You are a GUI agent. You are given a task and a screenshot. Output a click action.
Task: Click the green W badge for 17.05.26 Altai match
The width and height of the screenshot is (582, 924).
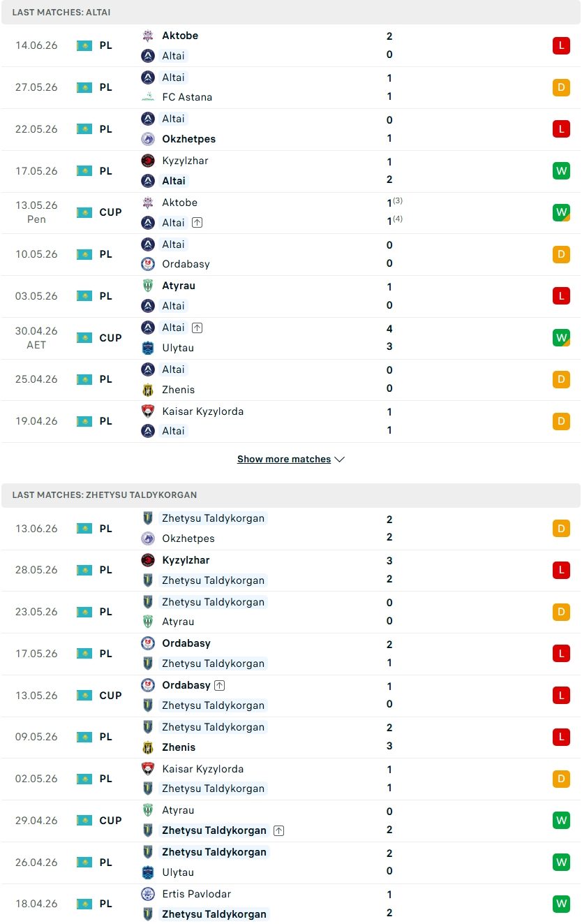tap(561, 170)
